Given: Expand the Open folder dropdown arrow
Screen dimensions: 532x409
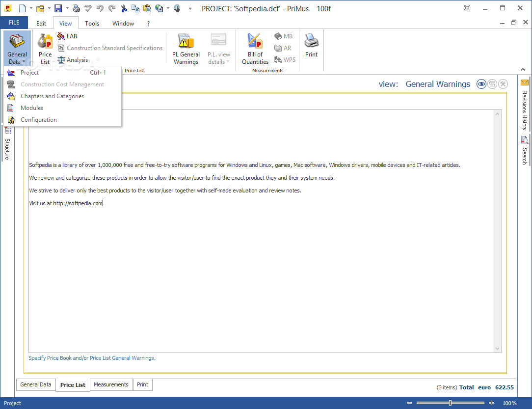Looking at the screenshot, I should [x=49, y=8].
